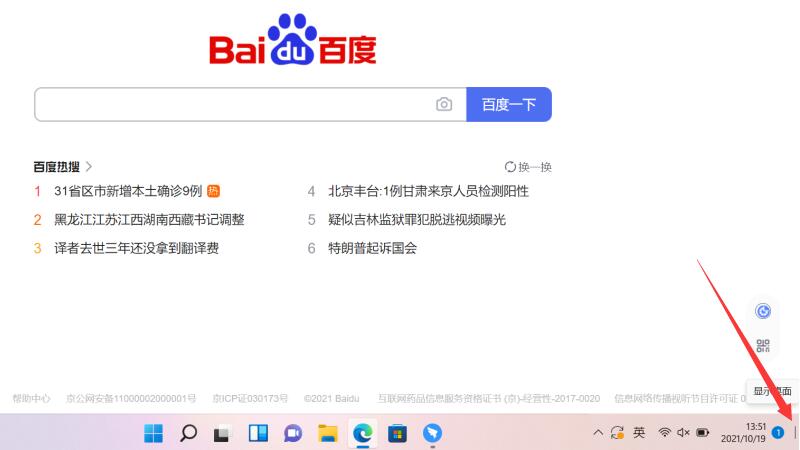This screenshot has height=450, width=800.
Task: Open File Explorer from the taskbar
Action: (327, 433)
